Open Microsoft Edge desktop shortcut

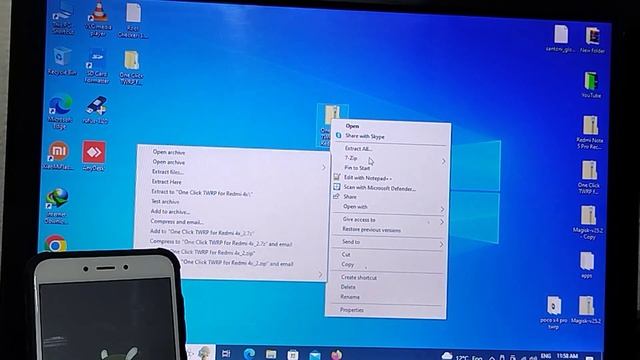point(60,112)
